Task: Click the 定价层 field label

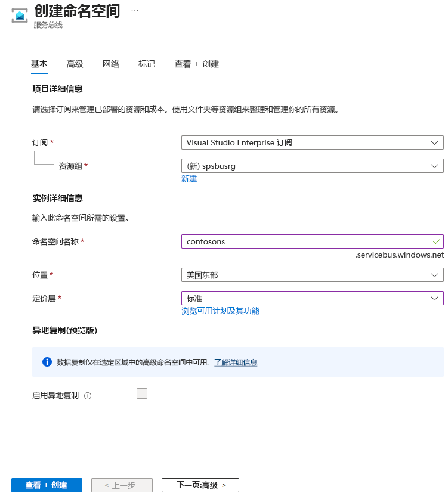Action: [x=44, y=298]
